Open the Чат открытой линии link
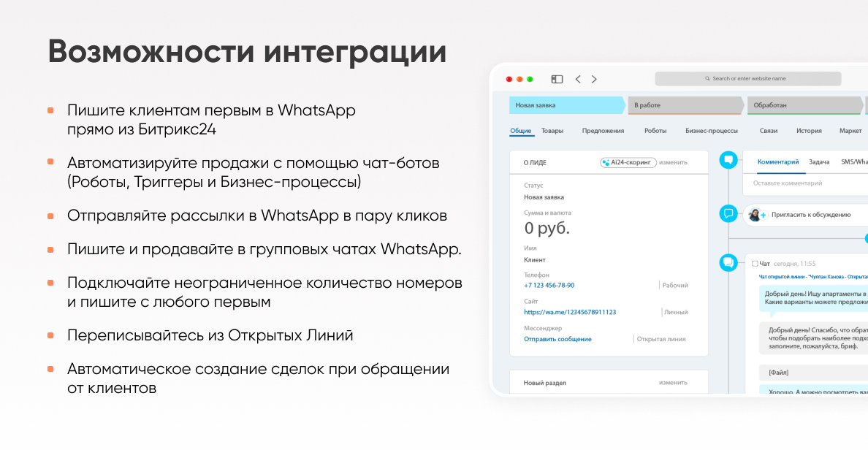The height and width of the screenshot is (450, 868). (813, 276)
